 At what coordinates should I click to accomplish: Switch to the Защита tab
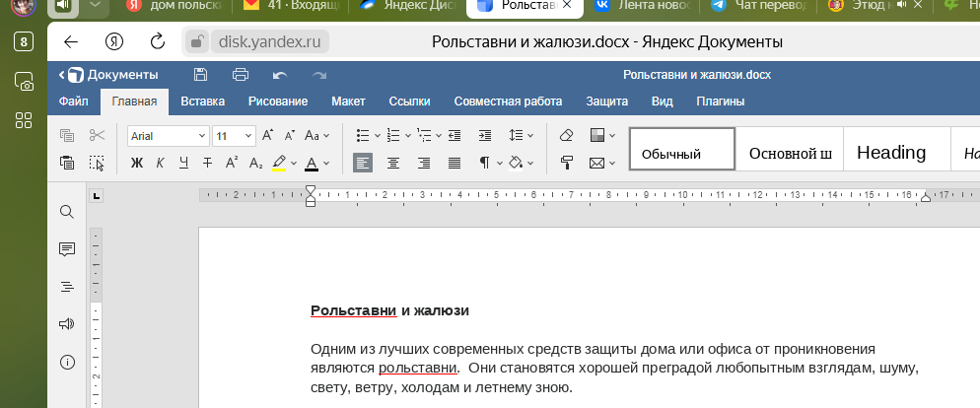pos(607,102)
